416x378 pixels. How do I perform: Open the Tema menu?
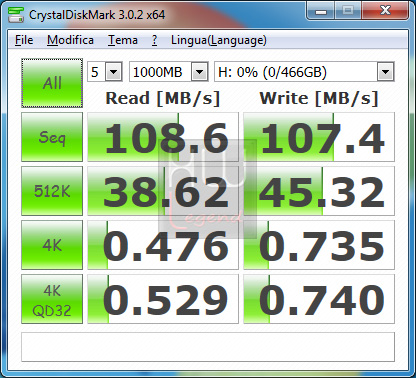coord(123,40)
